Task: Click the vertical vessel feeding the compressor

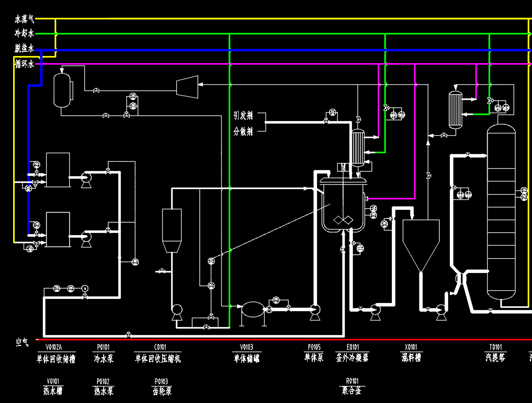Action: [63, 90]
